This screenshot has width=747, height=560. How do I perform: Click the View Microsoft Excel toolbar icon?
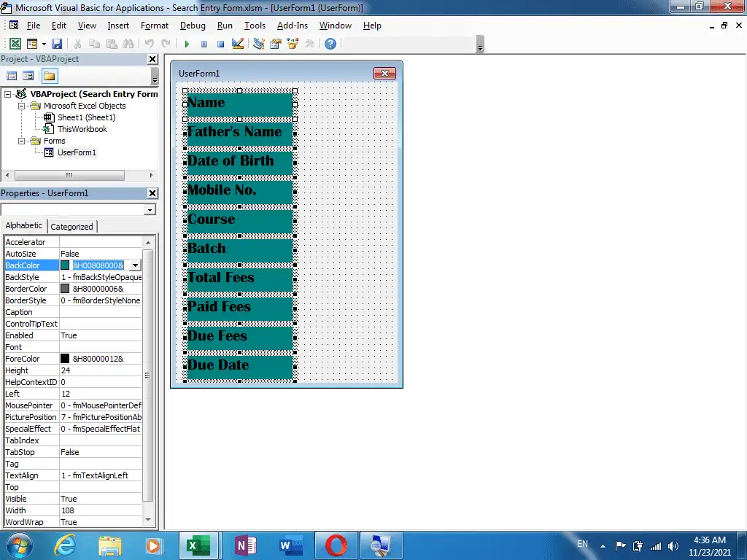coord(15,44)
